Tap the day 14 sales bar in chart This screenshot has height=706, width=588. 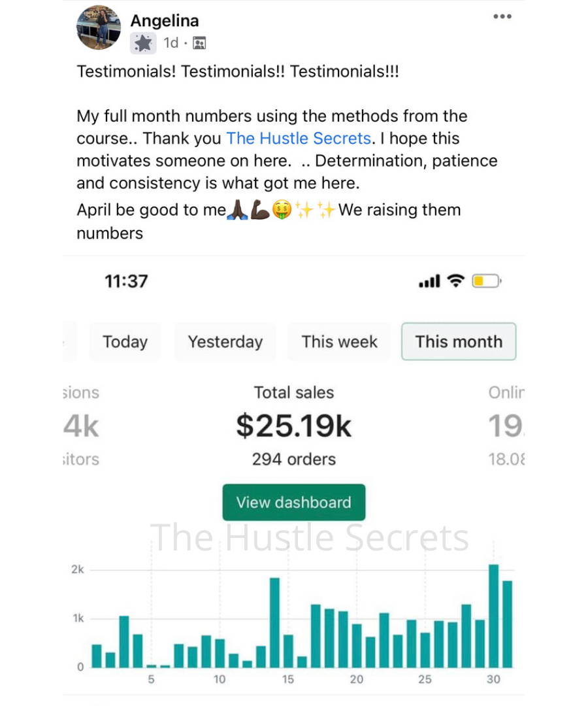(x=274, y=622)
